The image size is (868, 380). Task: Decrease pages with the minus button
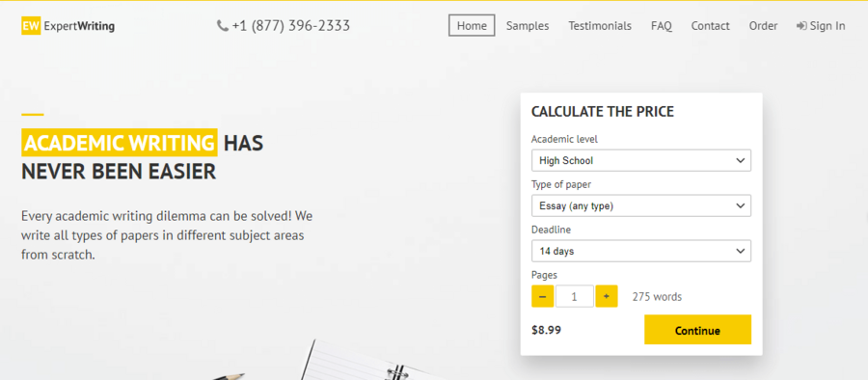pos(542,296)
